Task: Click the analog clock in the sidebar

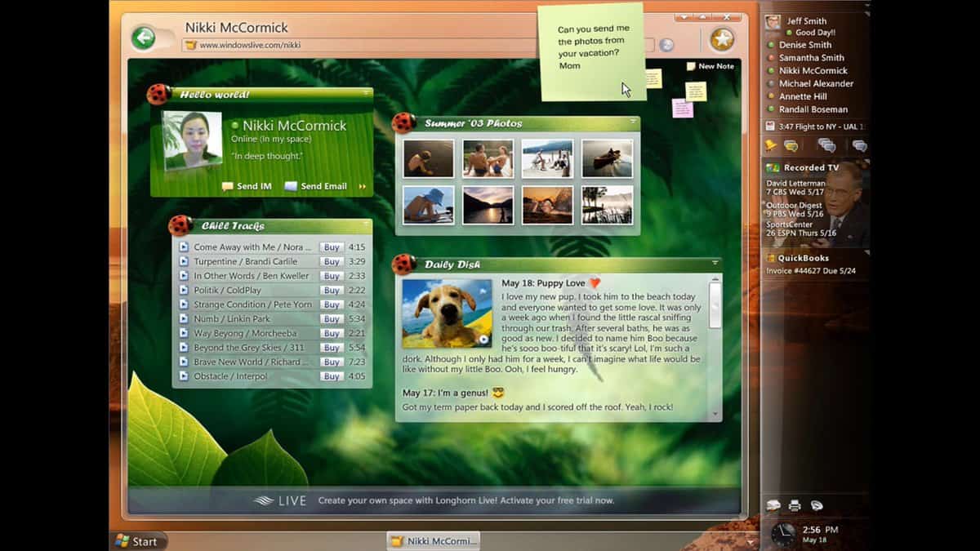Action: pos(783,535)
